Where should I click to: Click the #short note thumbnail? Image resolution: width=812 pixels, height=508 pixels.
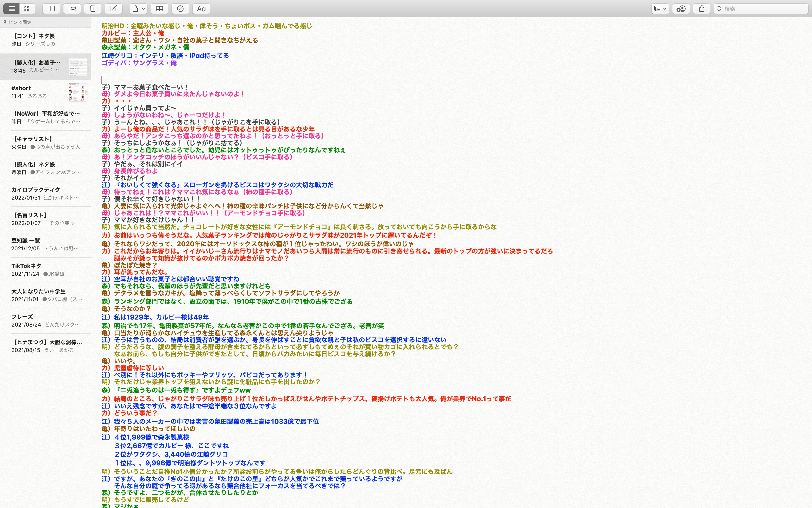click(x=78, y=92)
